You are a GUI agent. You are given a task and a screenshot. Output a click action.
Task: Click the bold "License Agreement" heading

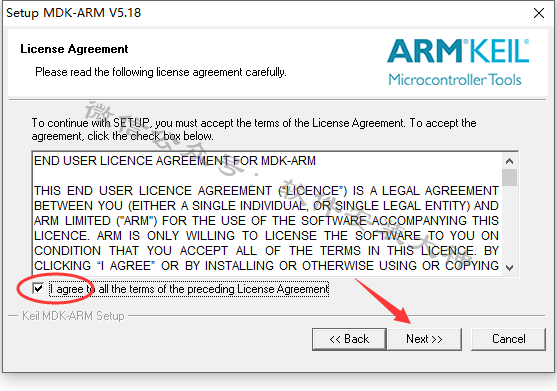(74, 49)
